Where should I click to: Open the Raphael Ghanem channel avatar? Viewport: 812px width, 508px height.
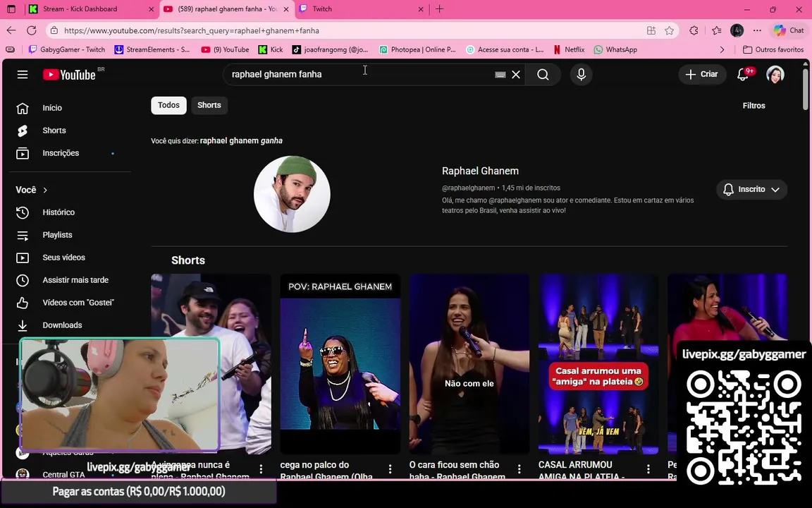point(292,195)
